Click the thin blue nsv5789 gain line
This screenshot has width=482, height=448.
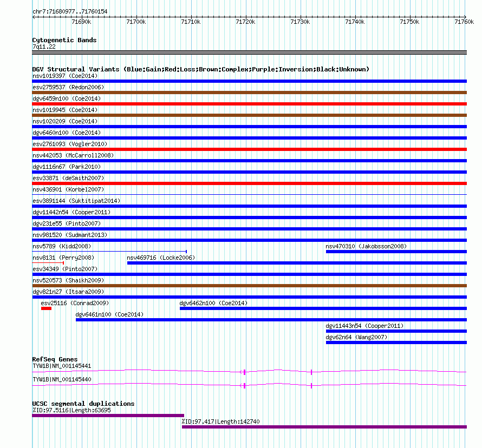(x=109, y=252)
